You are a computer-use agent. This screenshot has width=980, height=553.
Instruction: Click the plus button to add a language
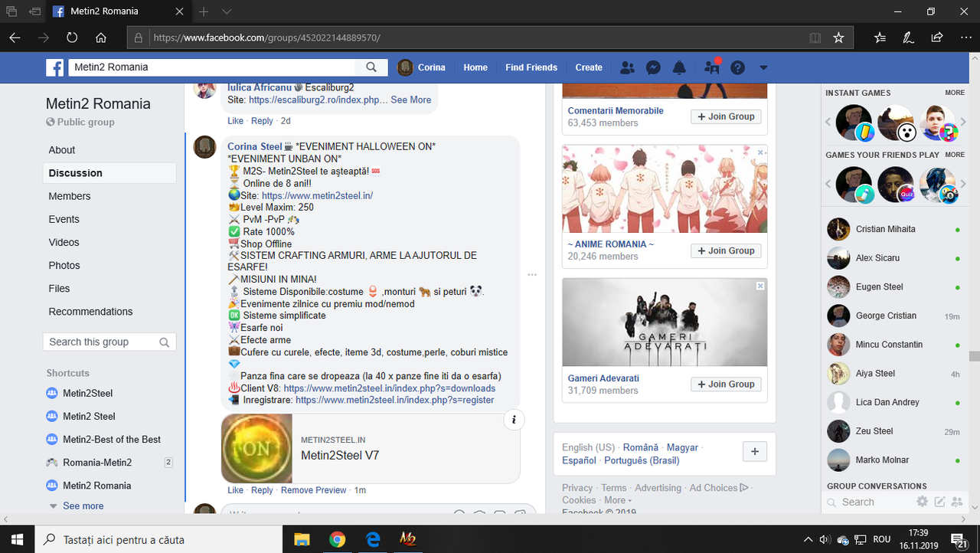[755, 452]
